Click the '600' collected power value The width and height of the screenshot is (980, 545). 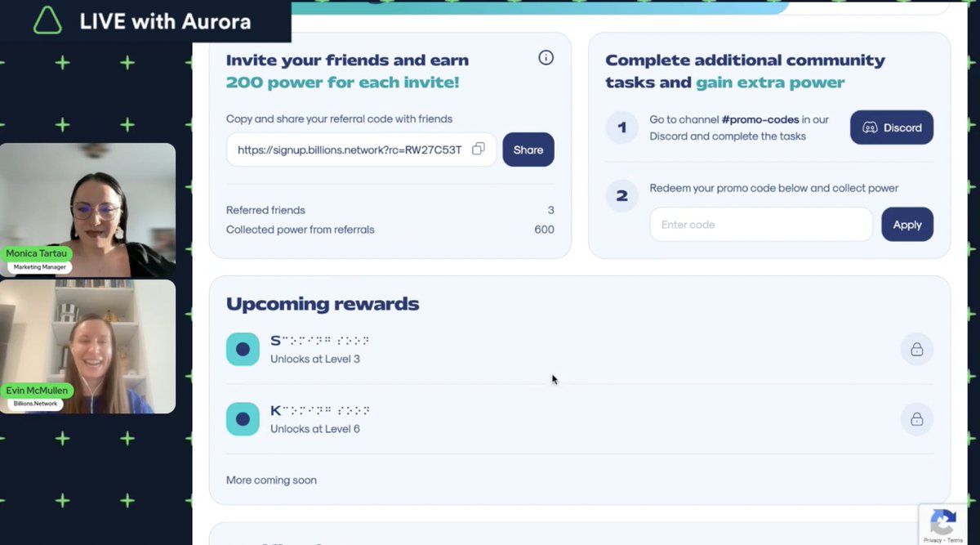tap(544, 230)
